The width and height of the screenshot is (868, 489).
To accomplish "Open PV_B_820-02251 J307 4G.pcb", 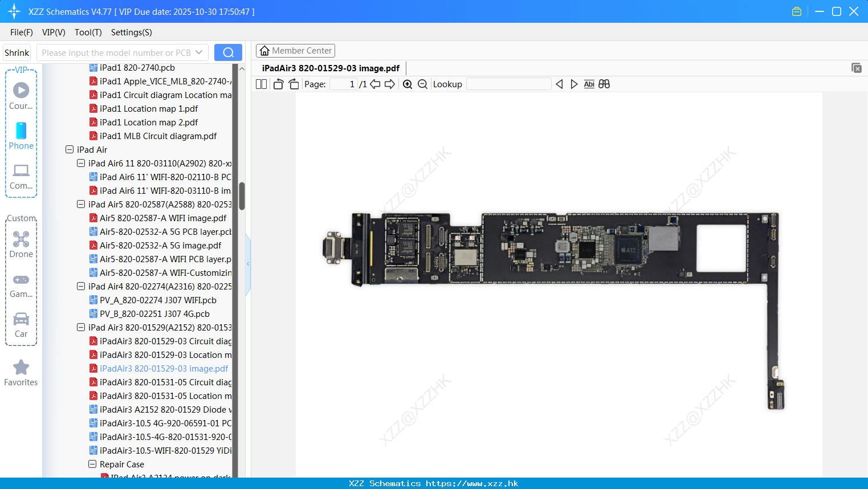I will (154, 314).
